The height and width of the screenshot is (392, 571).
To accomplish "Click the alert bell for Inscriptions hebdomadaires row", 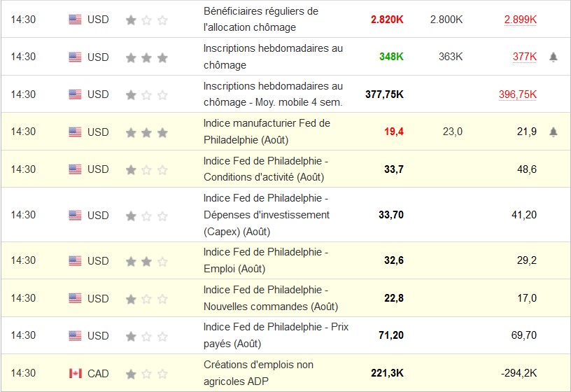I will (553, 57).
